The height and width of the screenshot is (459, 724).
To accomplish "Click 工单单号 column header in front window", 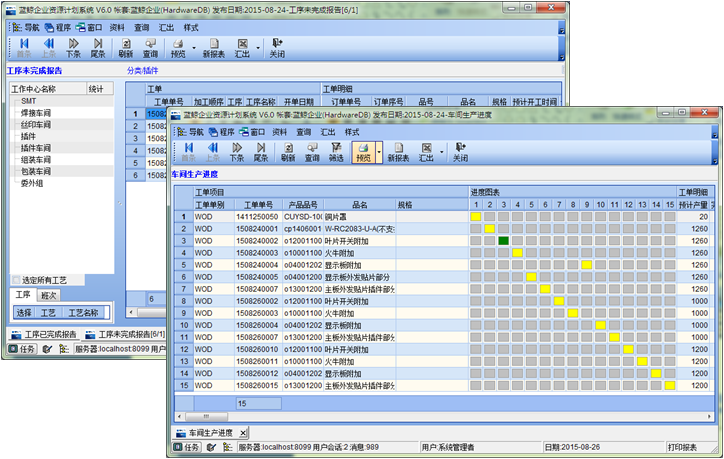I will (x=258, y=205).
